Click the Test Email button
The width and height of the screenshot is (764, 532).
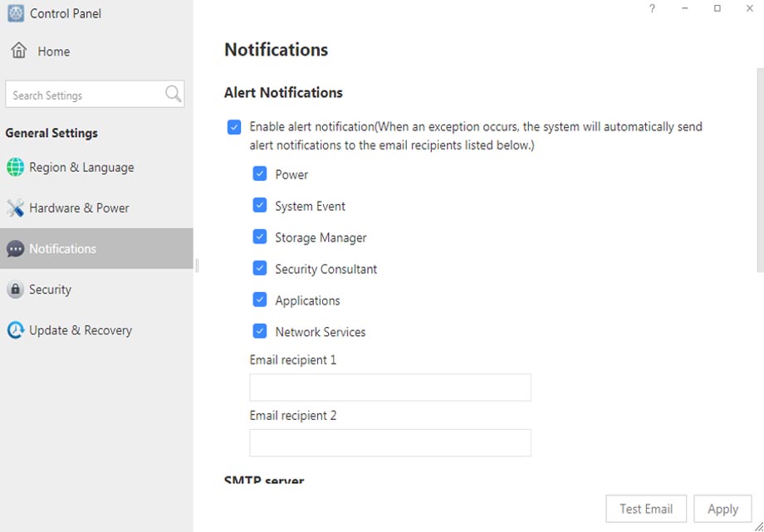pos(646,509)
